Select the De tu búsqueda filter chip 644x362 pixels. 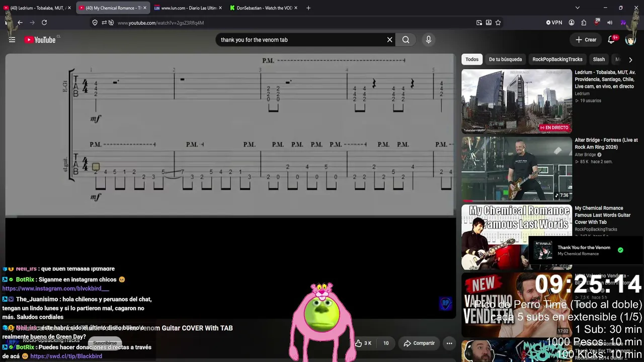pyautogui.click(x=505, y=59)
